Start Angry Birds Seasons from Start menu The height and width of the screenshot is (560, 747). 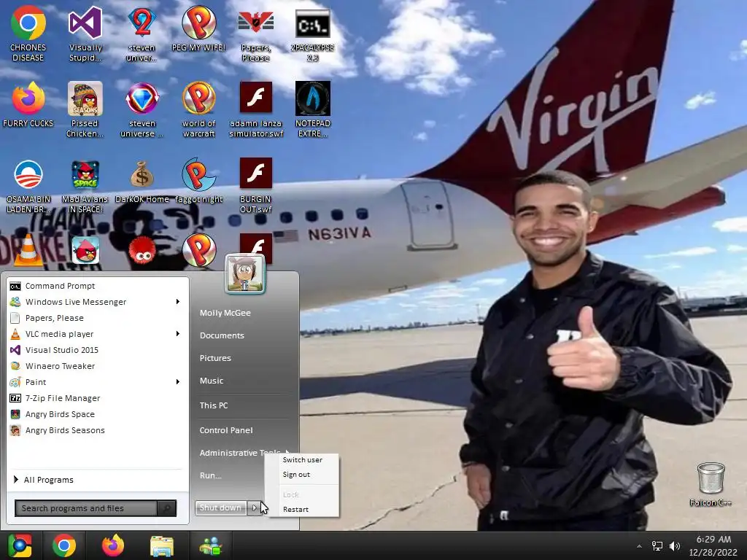pos(98,430)
